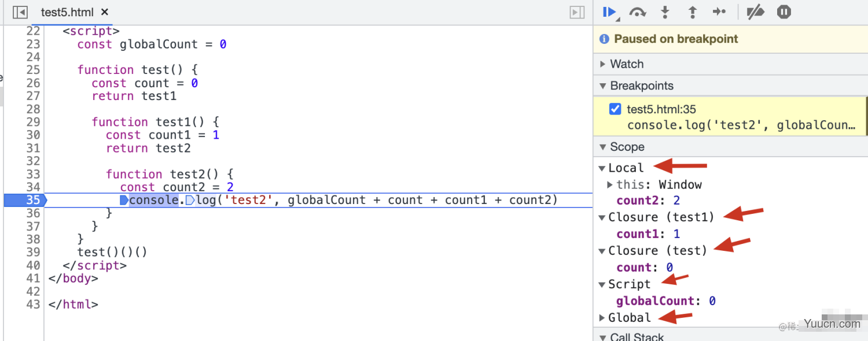Step over next function call
Image resolution: width=868 pixels, height=341 pixels.
(638, 12)
